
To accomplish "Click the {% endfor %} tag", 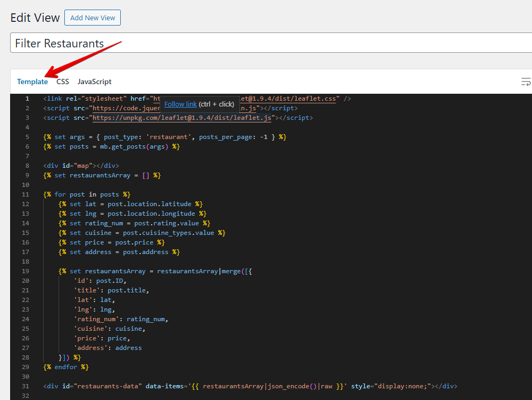I will pyautogui.click(x=66, y=367).
